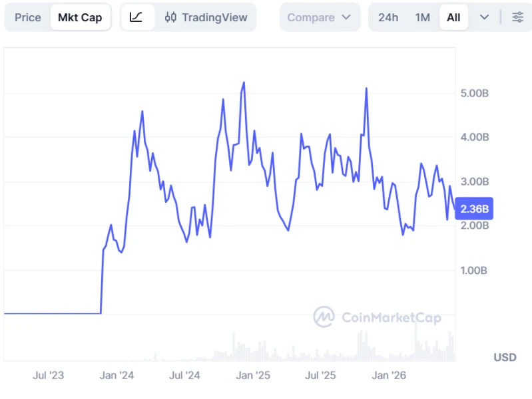
Task: Select the Mkt Cap tab
Action: pos(80,17)
